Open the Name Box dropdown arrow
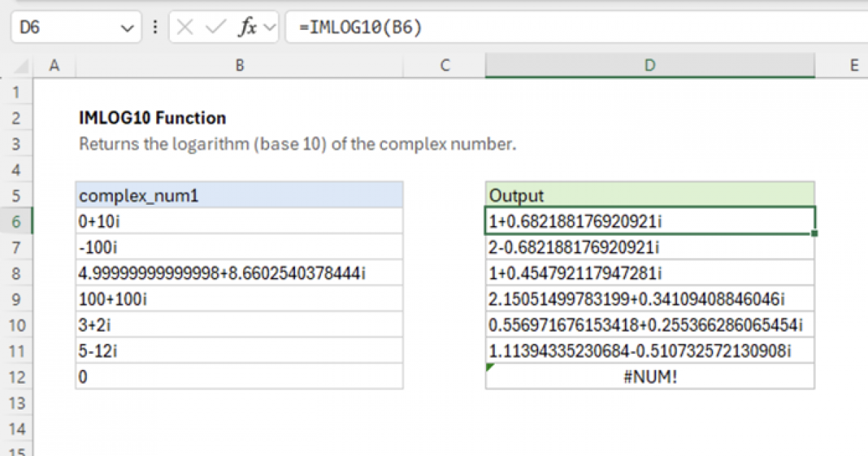 (127, 28)
